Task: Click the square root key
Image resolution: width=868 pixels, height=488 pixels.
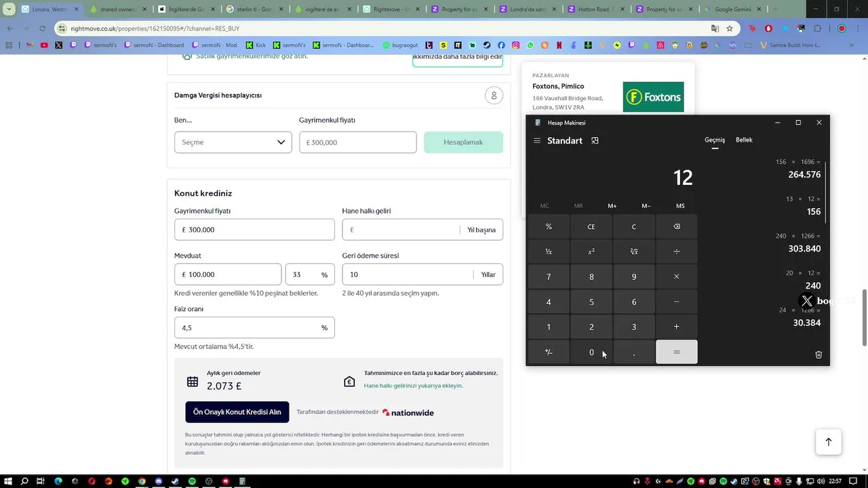Action: tap(634, 251)
